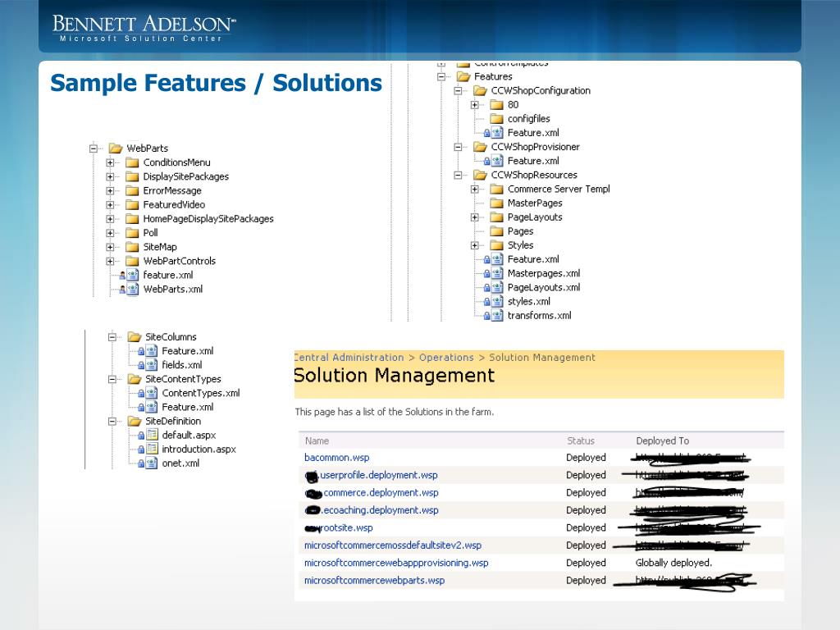The width and height of the screenshot is (840, 630).
Task: Expand the Poll folder
Action: pyautogui.click(x=110, y=232)
